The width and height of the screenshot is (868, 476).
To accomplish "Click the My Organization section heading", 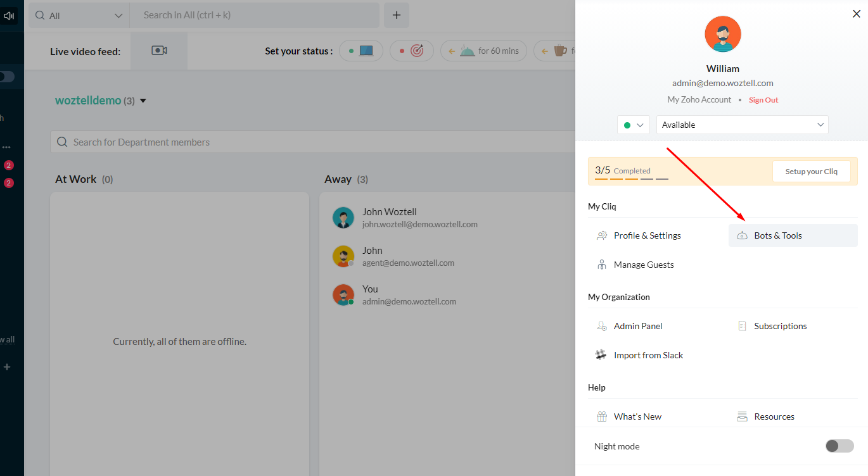I will (x=619, y=297).
